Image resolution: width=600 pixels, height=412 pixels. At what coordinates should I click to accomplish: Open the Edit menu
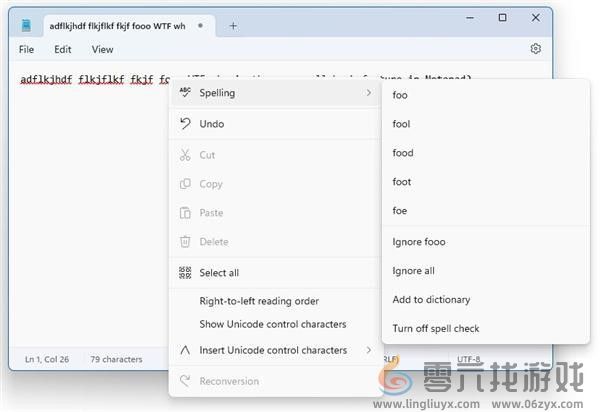point(63,49)
